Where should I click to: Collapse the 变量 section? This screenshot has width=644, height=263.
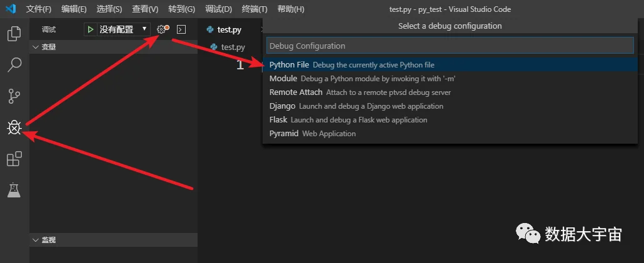coord(113,47)
